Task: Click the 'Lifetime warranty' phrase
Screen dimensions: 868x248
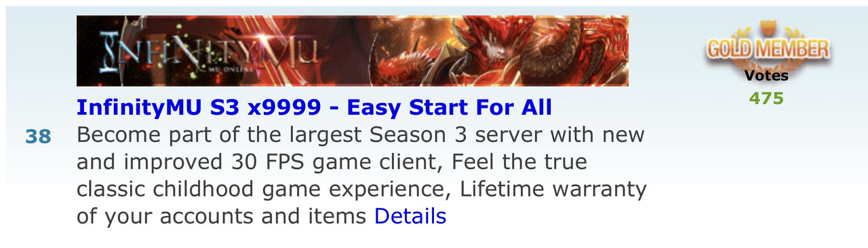Action: click(553, 189)
